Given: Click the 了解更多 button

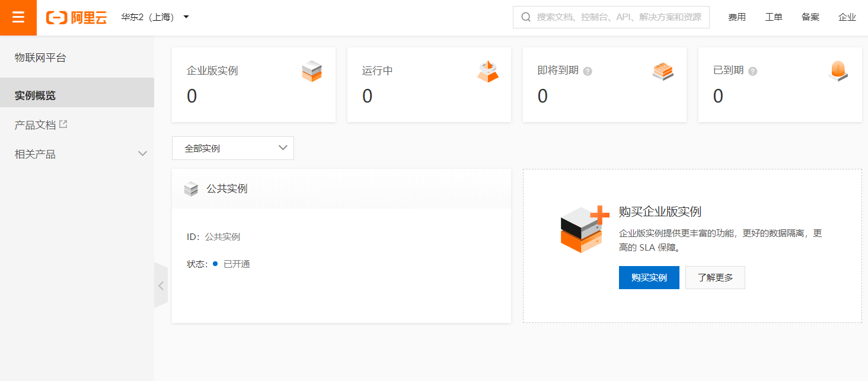Looking at the screenshot, I should click(715, 277).
